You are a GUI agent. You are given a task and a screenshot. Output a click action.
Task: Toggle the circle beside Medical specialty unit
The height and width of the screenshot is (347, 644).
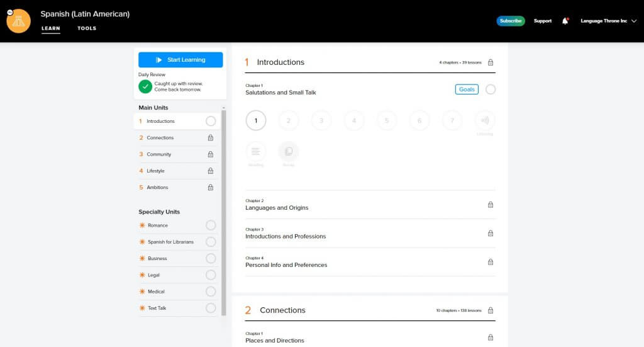(211, 292)
